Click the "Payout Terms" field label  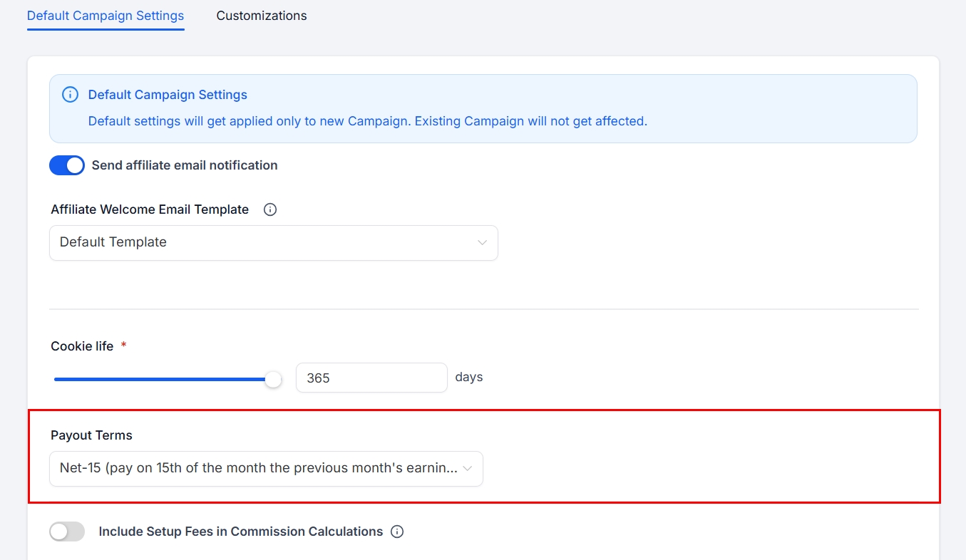tap(91, 435)
